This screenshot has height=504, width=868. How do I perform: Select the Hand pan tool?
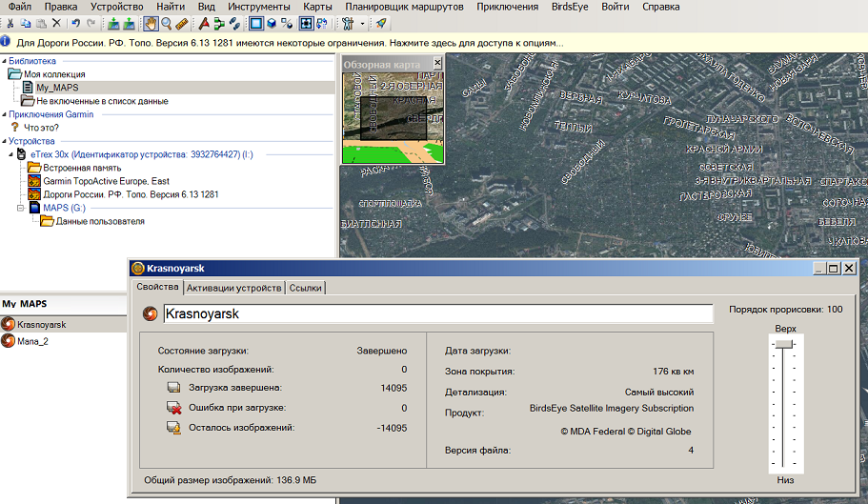[151, 23]
